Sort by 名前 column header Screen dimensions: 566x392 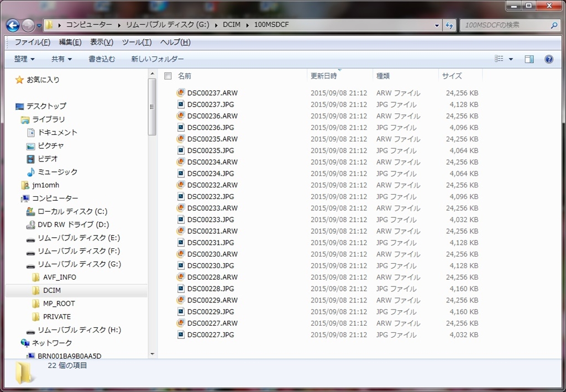coord(185,76)
